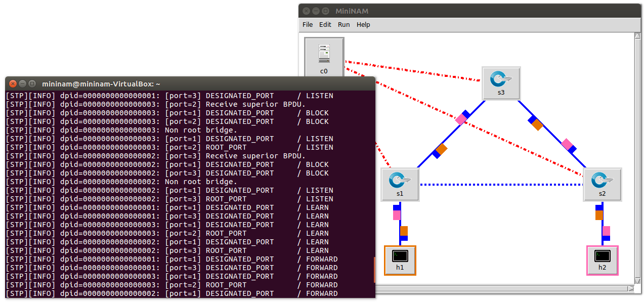
Task: Open the Help menu in MiniNAM
Action: tap(363, 25)
